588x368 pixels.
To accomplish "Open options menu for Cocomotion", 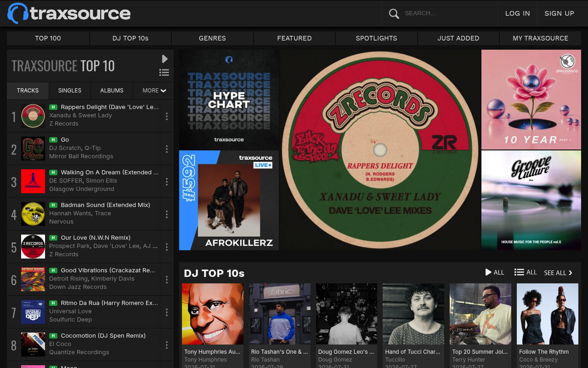I will coord(167,345).
